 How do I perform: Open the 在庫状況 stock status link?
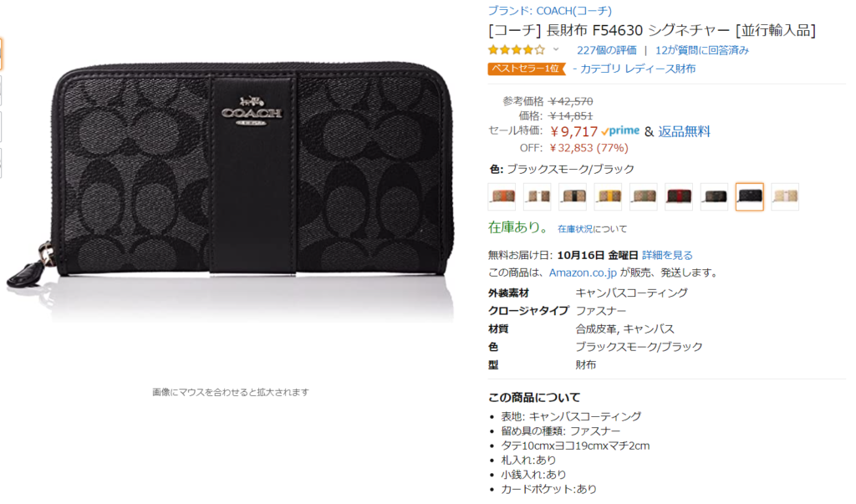click(x=575, y=229)
